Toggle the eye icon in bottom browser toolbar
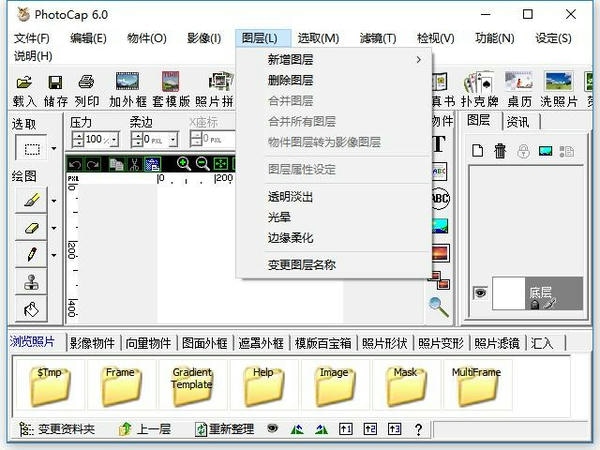The width and height of the screenshot is (600, 450). (x=272, y=428)
